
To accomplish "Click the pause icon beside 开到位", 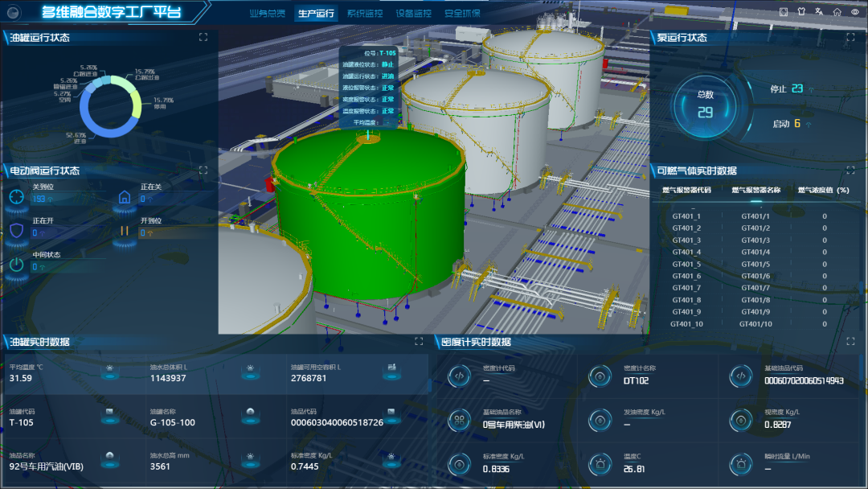I will (125, 231).
